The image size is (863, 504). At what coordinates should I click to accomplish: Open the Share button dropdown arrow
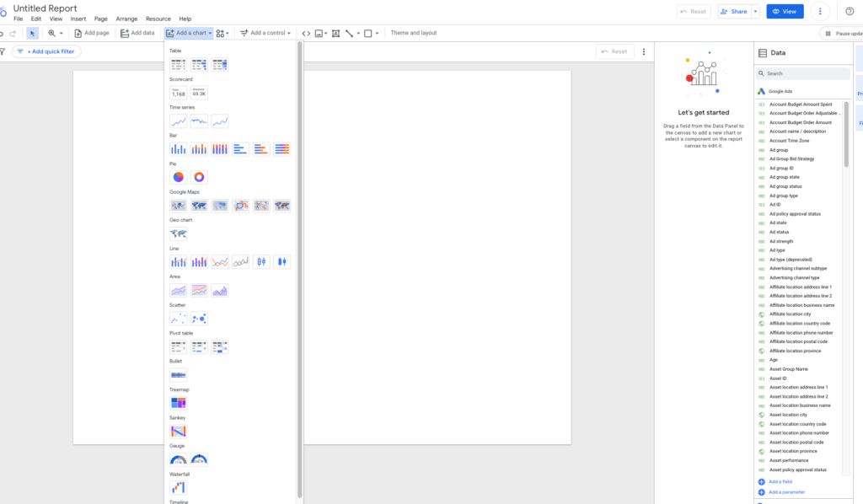[756, 12]
